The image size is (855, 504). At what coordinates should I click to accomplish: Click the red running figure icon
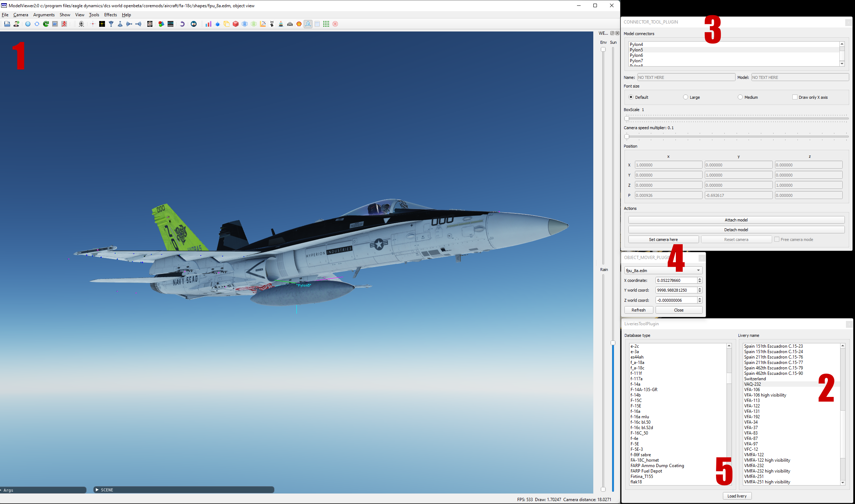(x=64, y=24)
